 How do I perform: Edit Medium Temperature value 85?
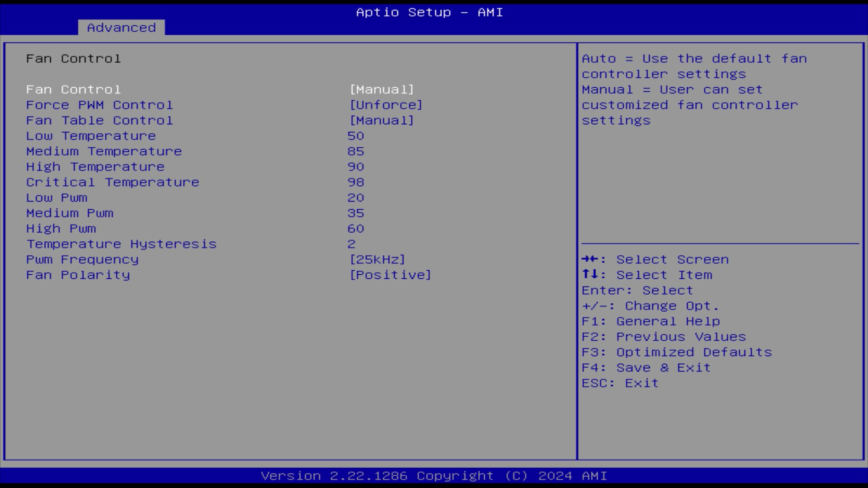point(356,151)
